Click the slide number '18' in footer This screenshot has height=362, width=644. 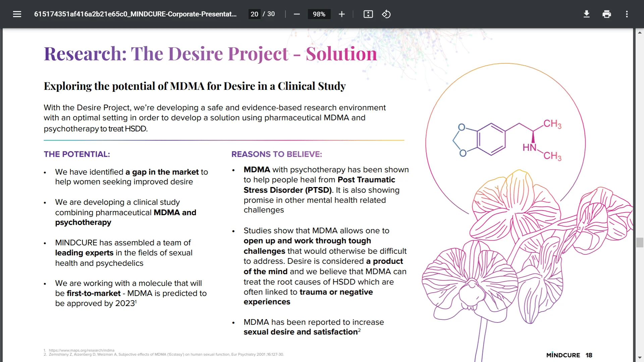[589, 355]
